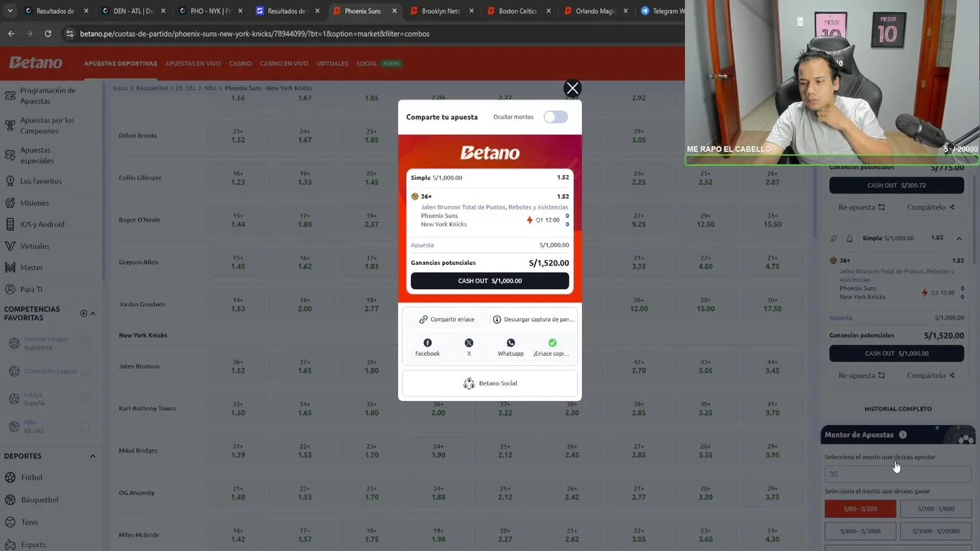Share the bet on Facebook
The width and height of the screenshot is (980, 551).
click(427, 347)
